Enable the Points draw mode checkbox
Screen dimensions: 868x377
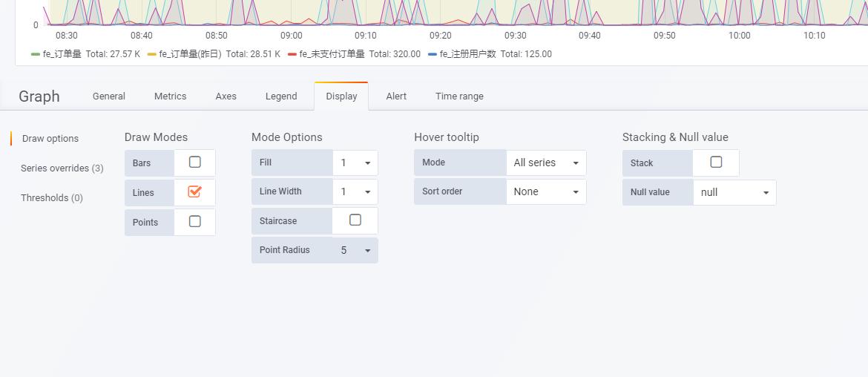coord(194,221)
